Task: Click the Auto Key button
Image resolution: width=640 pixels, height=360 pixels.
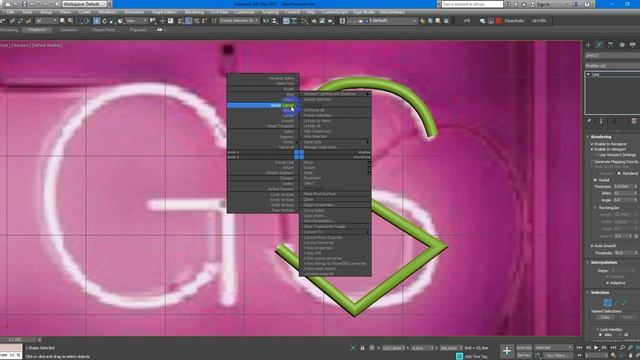Action: [x=524, y=348]
